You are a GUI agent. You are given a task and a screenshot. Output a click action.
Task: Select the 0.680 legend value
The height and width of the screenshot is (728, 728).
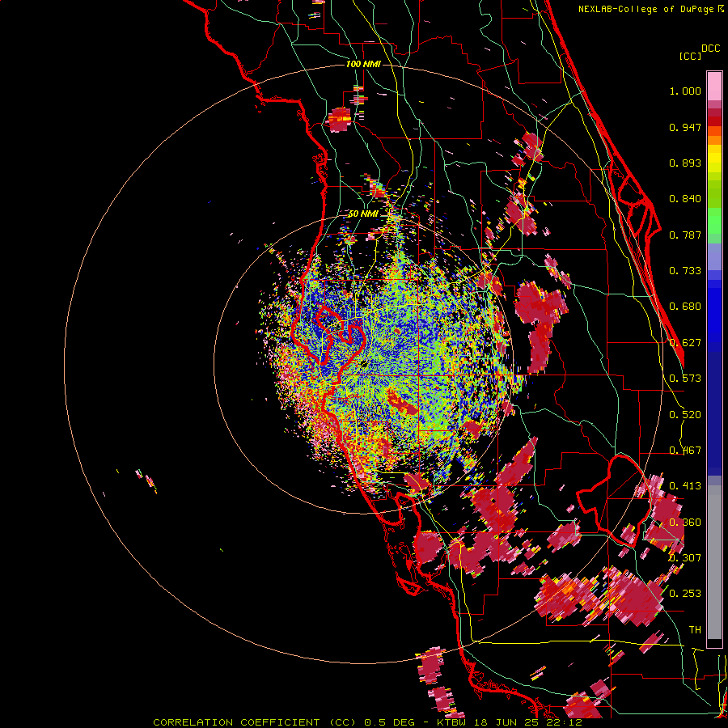click(685, 307)
